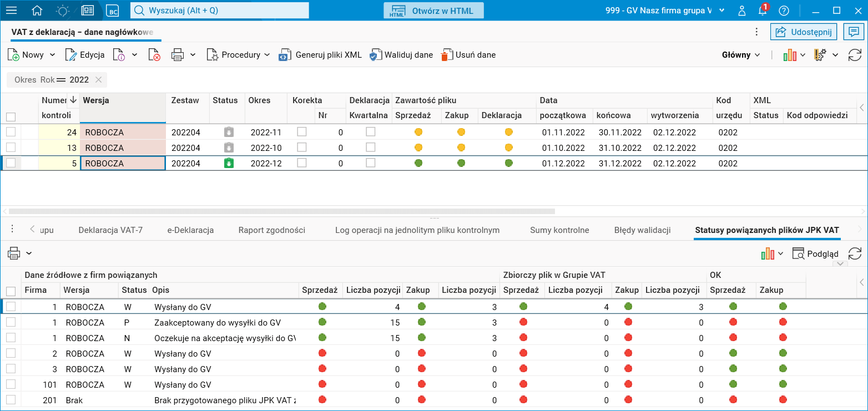Click the help question mark icon
Screen dimensions: 868x411
click(784, 11)
